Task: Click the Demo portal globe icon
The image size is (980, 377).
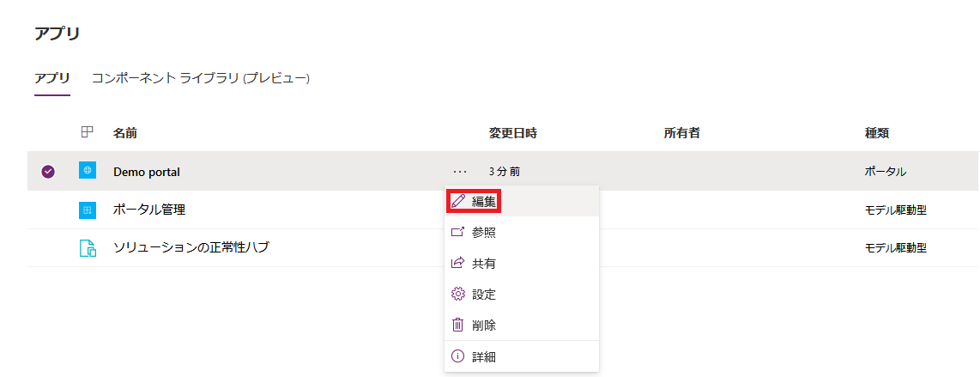Action: pyautogui.click(x=87, y=171)
